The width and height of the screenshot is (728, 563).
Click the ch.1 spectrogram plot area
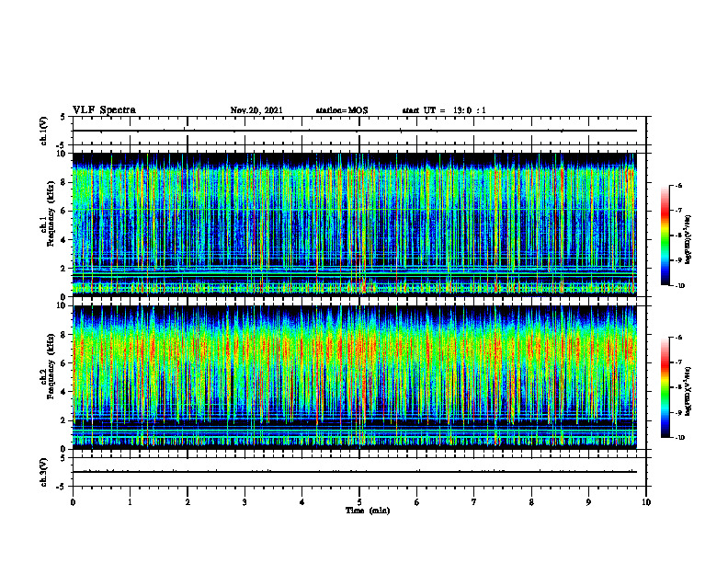[355, 224]
